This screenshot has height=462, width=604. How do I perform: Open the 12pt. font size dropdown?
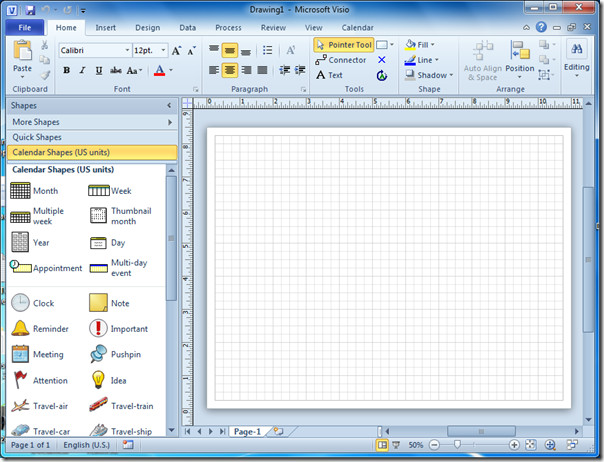[163, 50]
